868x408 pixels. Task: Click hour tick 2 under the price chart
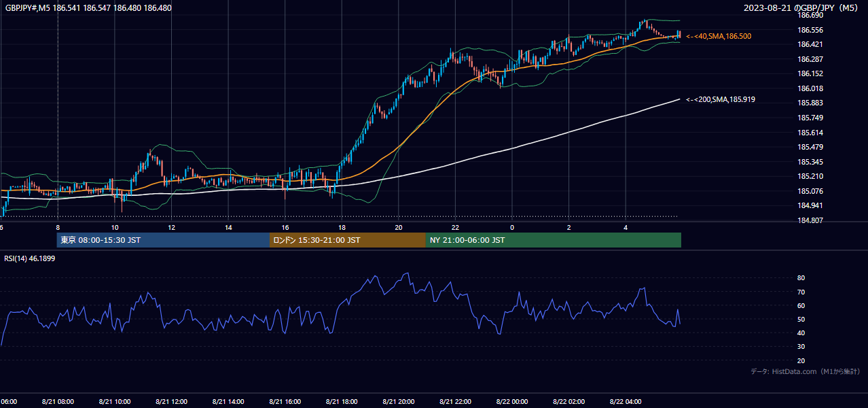coord(569,228)
